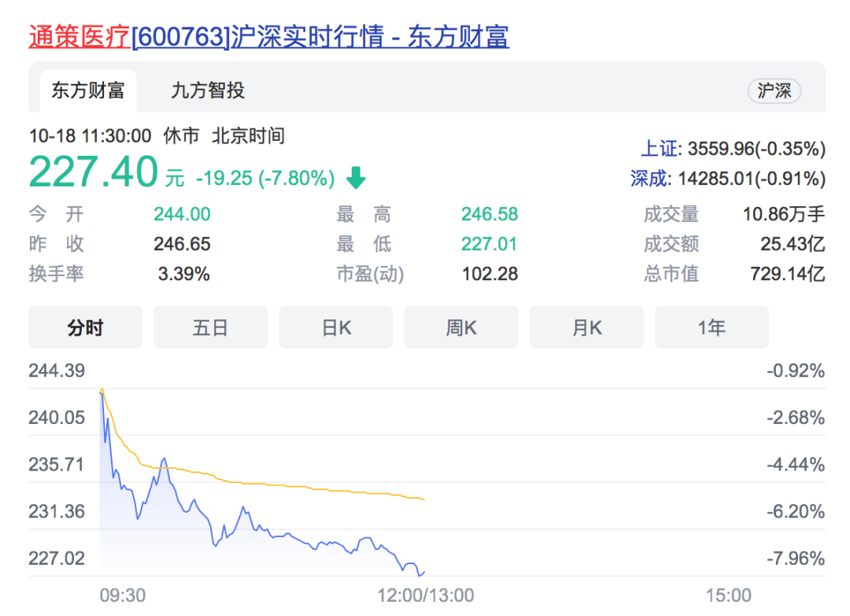Open the 月K monthly chart
The width and height of the screenshot is (850, 616).
click(586, 327)
